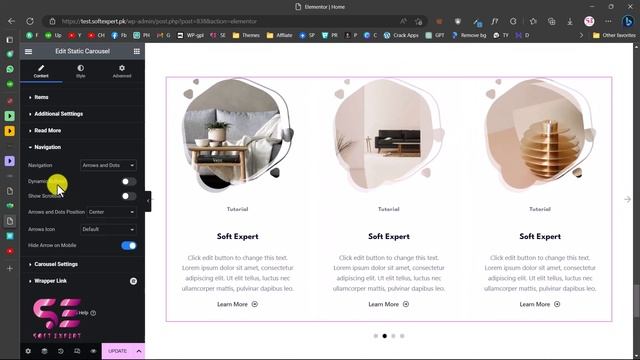Switch to the Content tab
This screenshot has height=360, width=640.
coord(41,71)
